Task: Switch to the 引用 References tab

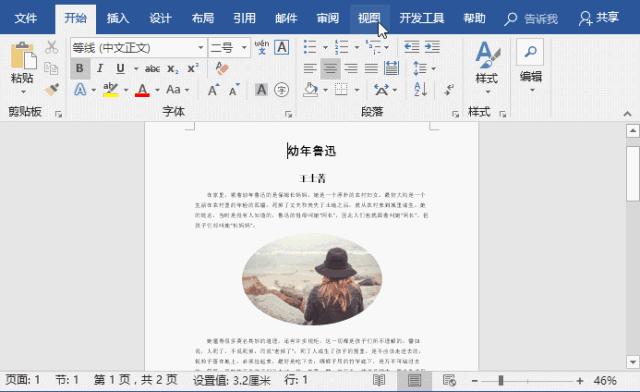Action: [244, 18]
